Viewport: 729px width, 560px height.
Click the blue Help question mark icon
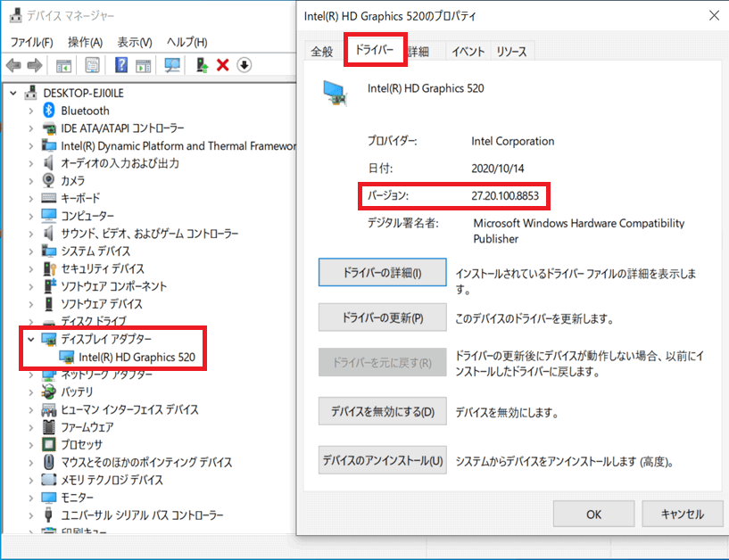(x=121, y=64)
